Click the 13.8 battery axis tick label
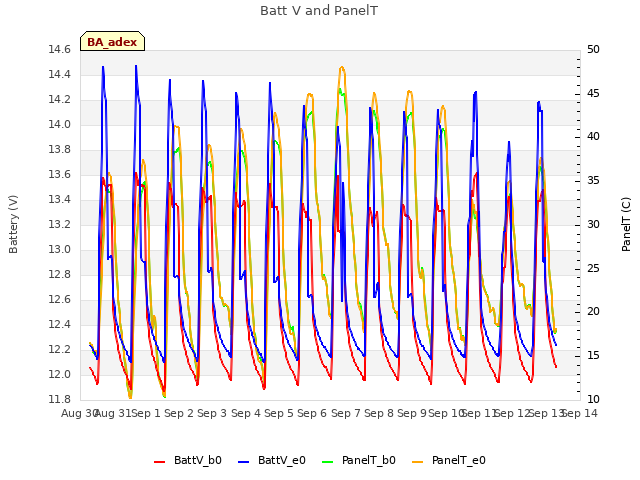The height and width of the screenshot is (480, 640). pos(59,150)
